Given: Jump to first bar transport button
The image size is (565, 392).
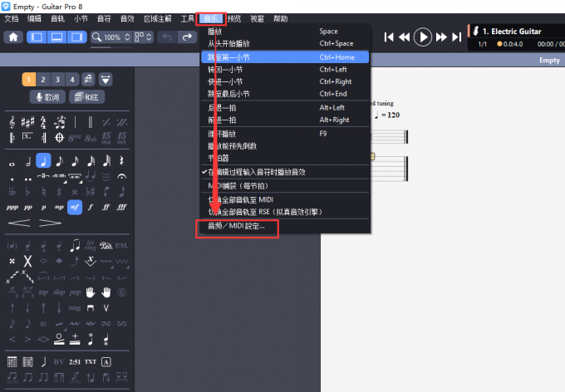Looking at the screenshot, I should coord(389,37).
